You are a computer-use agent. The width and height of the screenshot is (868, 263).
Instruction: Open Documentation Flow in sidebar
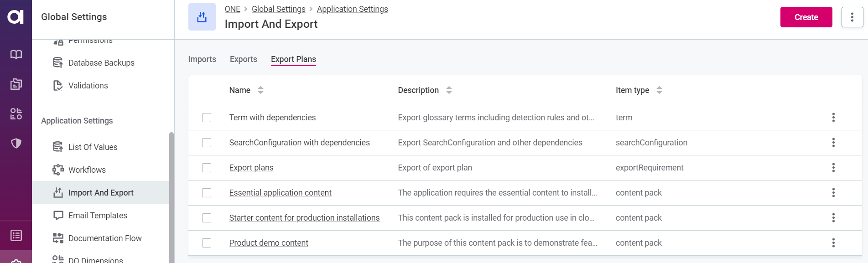point(104,238)
